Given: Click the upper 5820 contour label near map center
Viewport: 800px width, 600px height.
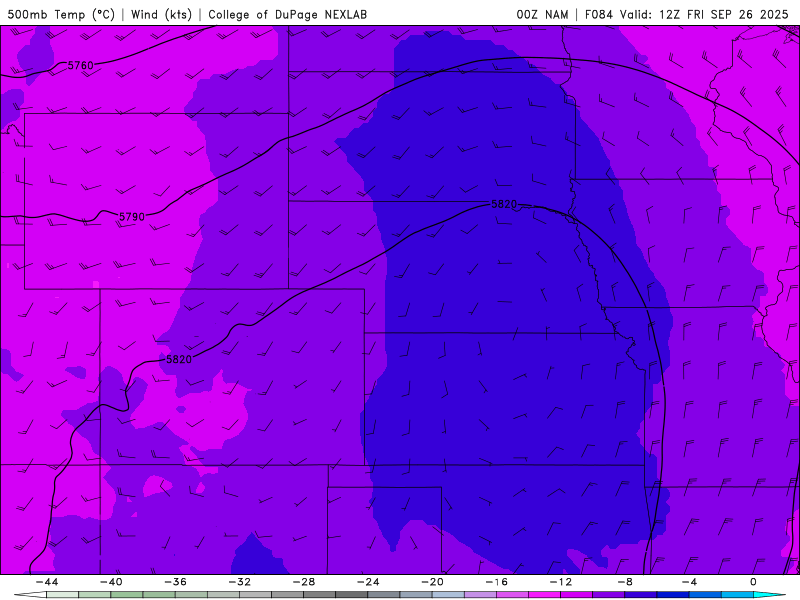Looking at the screenshot, I should pos(504,204).
